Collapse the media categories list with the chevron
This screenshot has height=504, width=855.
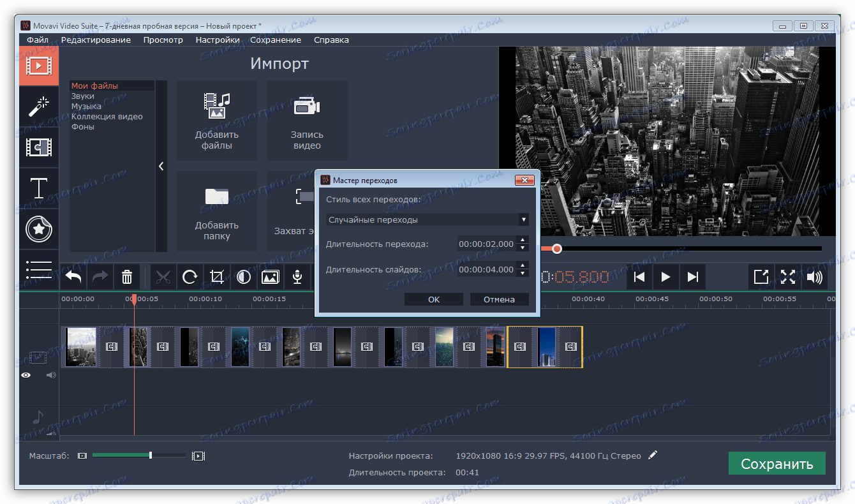(x=161, y=165)
